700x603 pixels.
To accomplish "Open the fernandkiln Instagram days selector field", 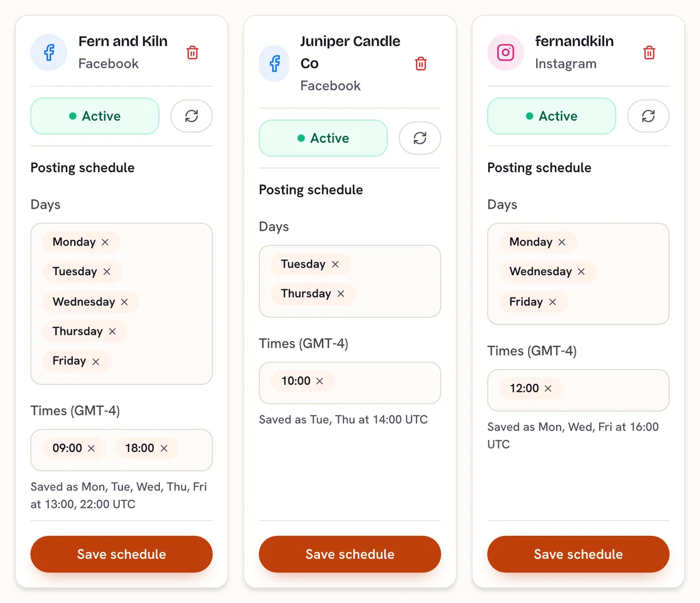I will click(x=578, y=274).
